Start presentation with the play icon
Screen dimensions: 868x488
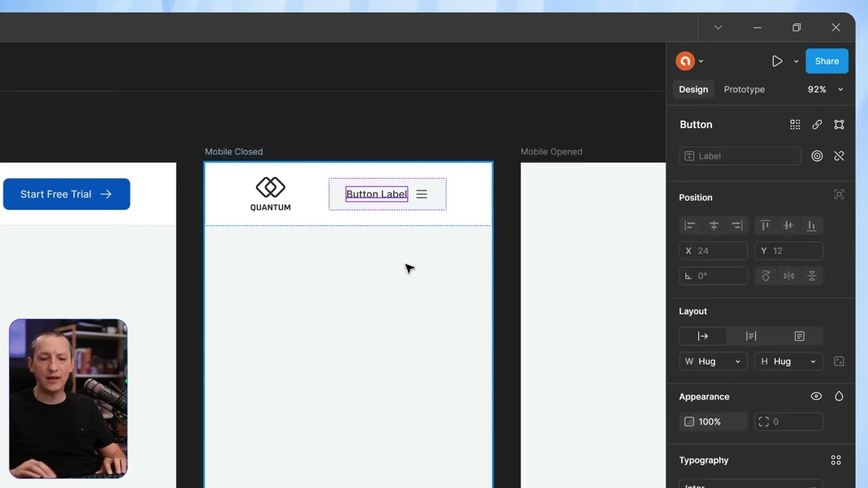[777, 61]
